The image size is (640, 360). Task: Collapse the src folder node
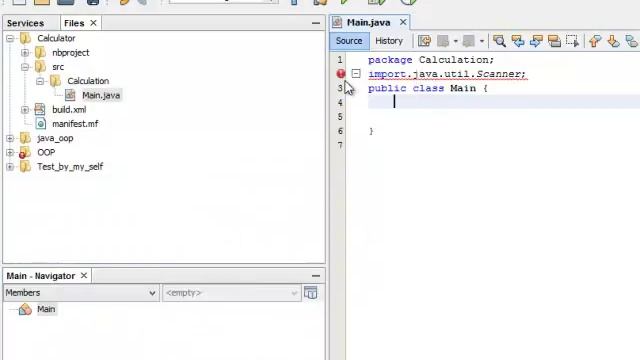click(x=25, y=67)
